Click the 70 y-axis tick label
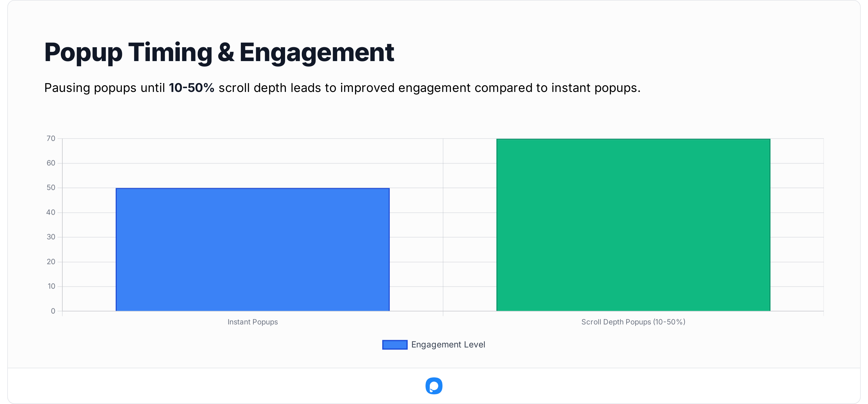Image resolution: width=868 pixels, height=404 pixels. pyautogui.click(x=51, y=138)
